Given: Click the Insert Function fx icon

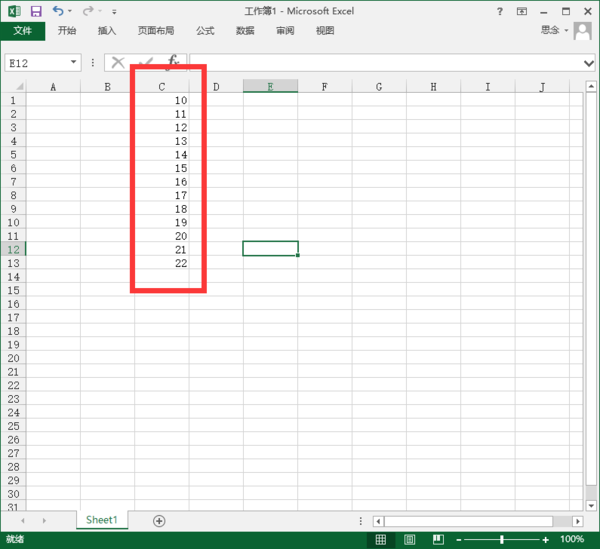Looking at the screenshot, I should click(173, 62).
